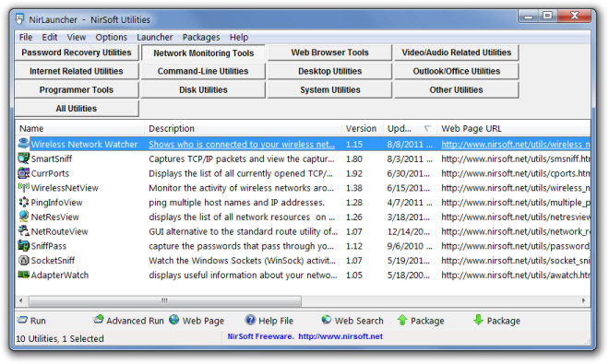Click the scrollbar left arrow
Image resolution: width=609 pixels, height=364 pixels.
[x=21, y=300]
